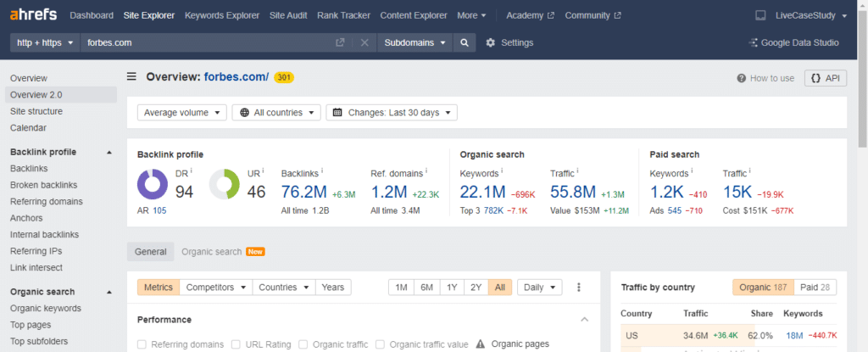Click the hamburger menu beside Overview title
The width and height of the screenshot is (868, 352).
(131, 76)
